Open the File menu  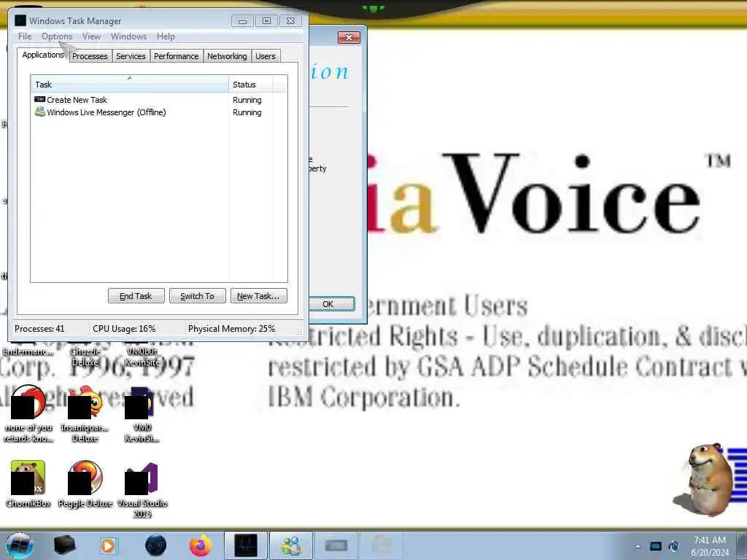tap(25, 36)
